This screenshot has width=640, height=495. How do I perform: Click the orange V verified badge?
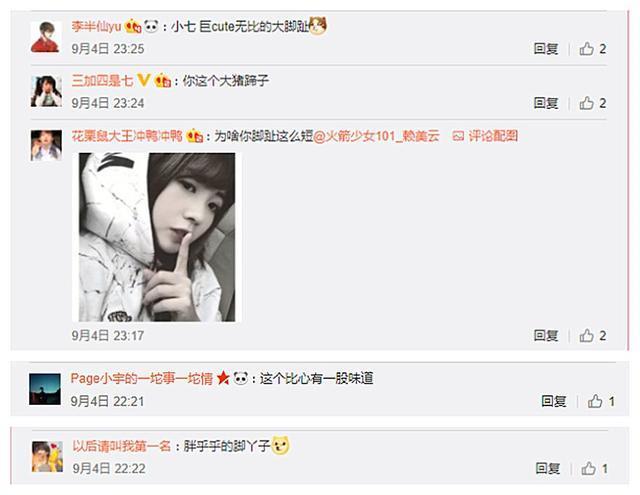144,80
